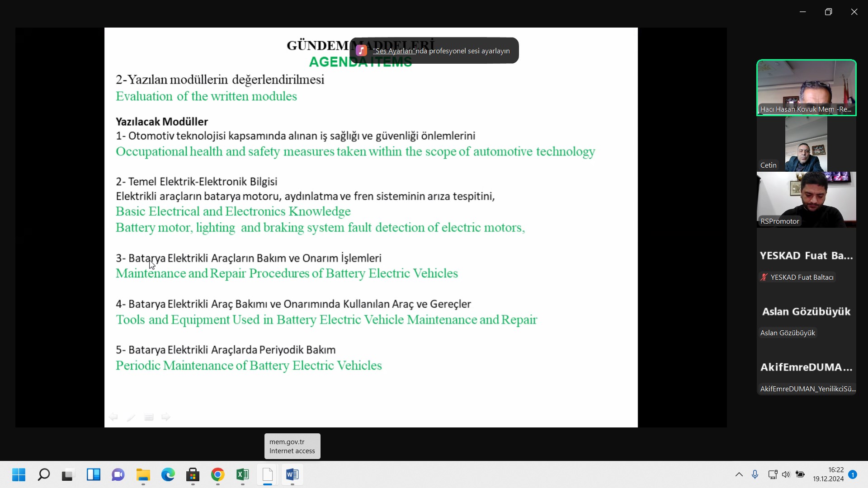The image size is (868, 488).
Task: Open the notification badge showing 1
Action: pos(853,474)
